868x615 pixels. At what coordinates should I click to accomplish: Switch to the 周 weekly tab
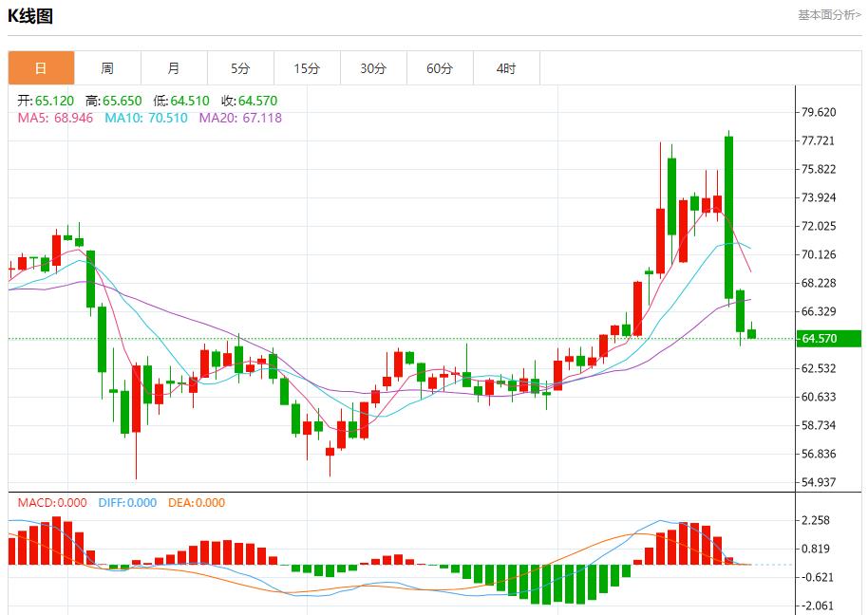click(x=107, y=68)
